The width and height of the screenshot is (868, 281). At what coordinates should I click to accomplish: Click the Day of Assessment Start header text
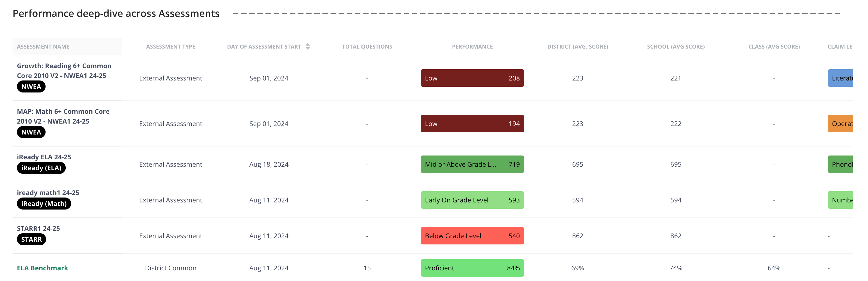264,46
